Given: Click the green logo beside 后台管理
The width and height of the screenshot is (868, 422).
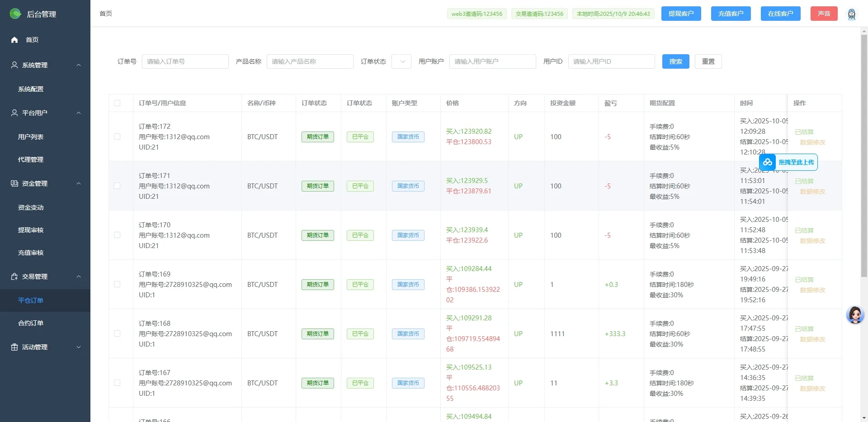Looking at the screenshot, I should click(15, 14).
